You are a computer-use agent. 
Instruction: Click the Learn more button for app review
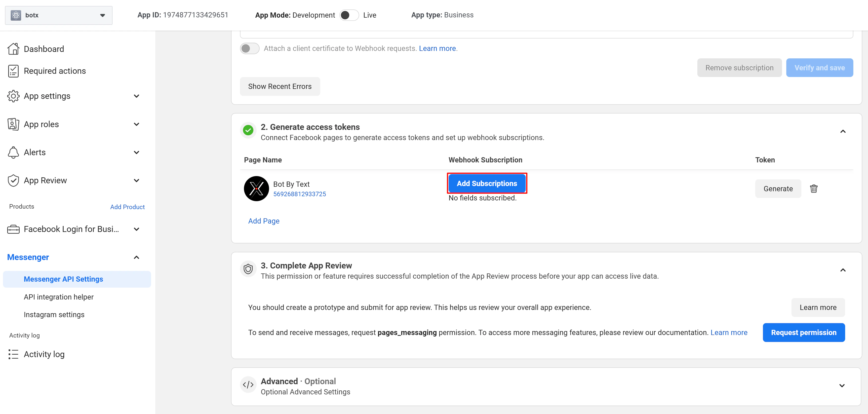coord(818,307)
